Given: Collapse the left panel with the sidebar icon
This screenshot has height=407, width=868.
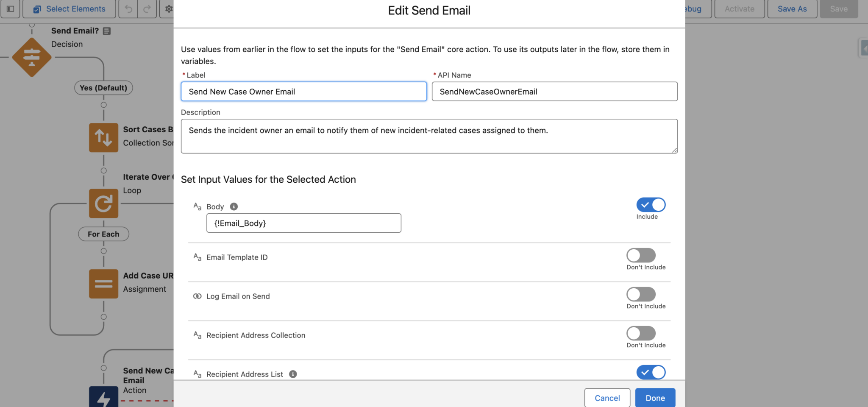Looking at the screenshot, I should tap(10, 8).
